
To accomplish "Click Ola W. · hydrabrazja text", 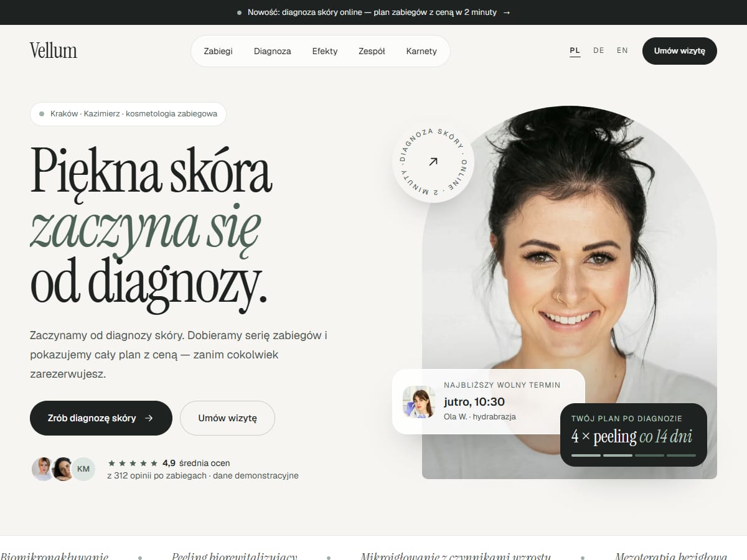I will pyautogui.click(x=480, y=416).
